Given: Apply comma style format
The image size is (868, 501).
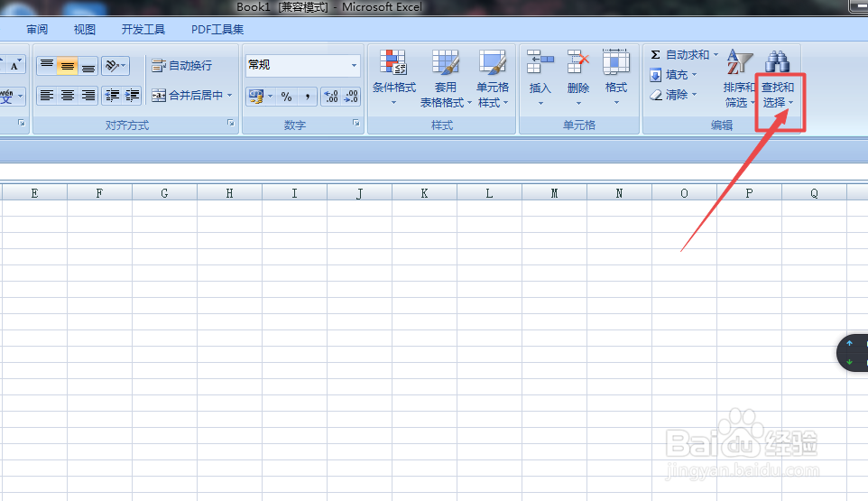Looking at the screenshot, I should 308,97.
